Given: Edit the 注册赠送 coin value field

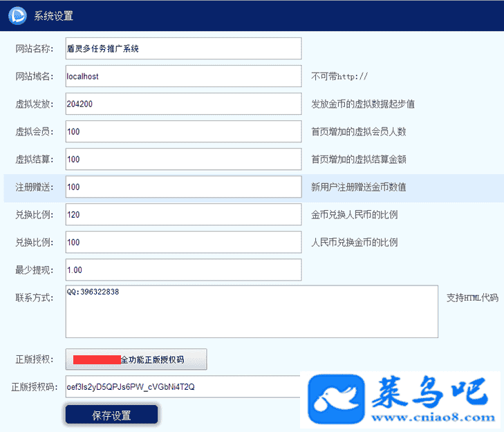Looking at the screenshot, I should (183, 187).
